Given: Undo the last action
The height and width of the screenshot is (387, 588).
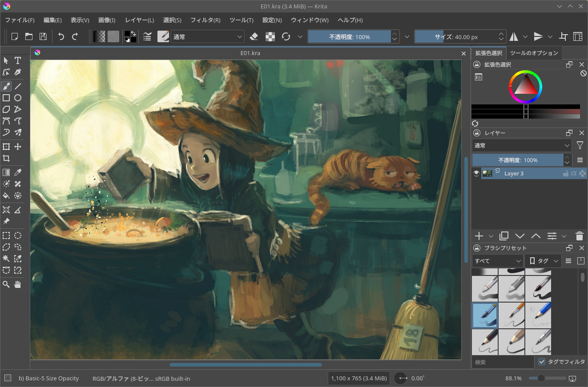Looking at the screenshot, I should pyautogui.click(x=61, y=36).
